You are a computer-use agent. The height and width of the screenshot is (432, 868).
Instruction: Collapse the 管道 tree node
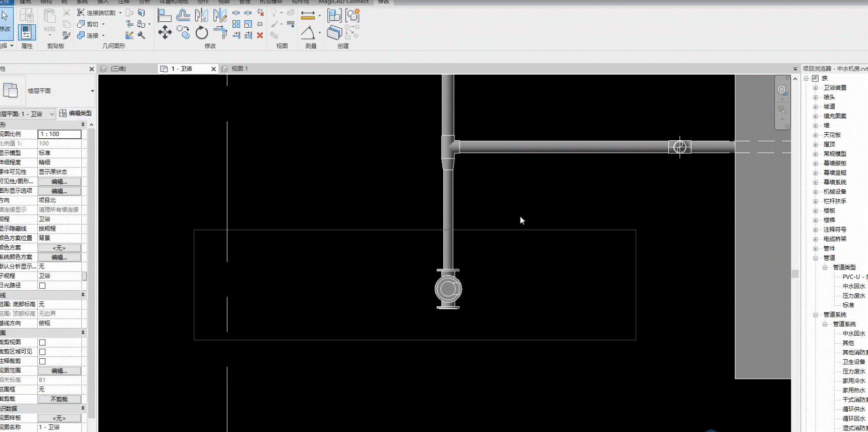point(816,258)
